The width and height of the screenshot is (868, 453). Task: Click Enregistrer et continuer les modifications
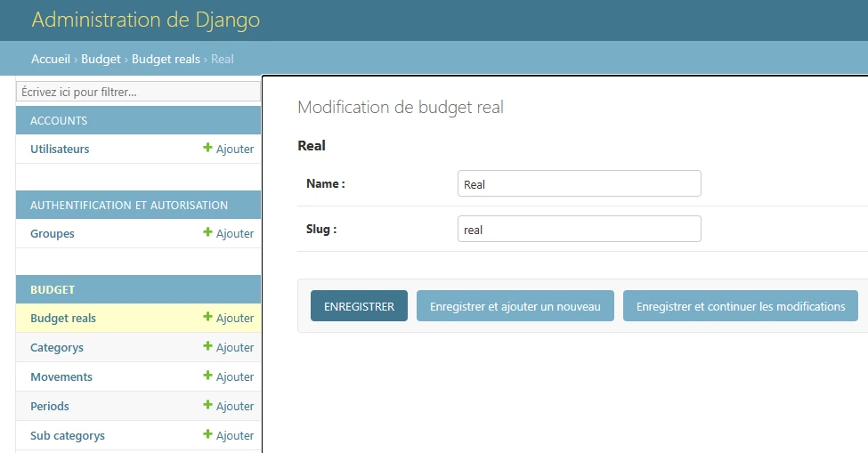coord(740,306)
